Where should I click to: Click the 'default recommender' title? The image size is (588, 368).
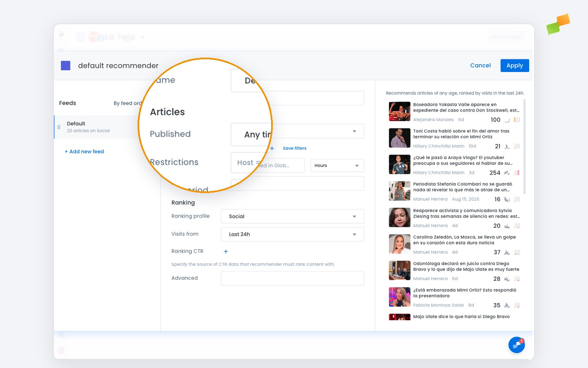(118, 65)
